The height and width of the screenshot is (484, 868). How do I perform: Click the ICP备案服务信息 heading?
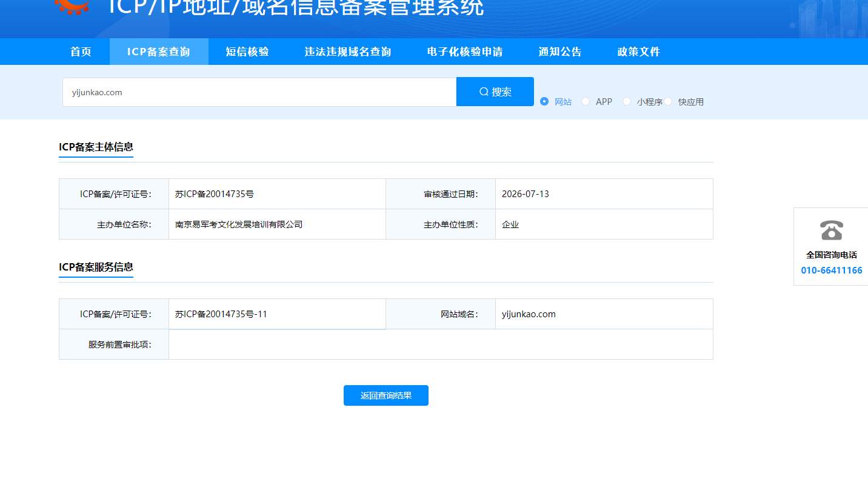pyautogui.click(x=96, y=267)
